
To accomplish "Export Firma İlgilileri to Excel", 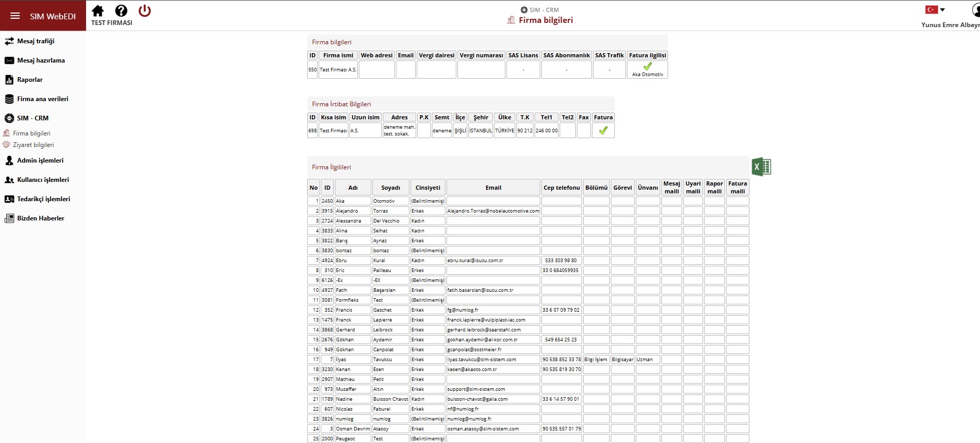I will tap(761, 167).
